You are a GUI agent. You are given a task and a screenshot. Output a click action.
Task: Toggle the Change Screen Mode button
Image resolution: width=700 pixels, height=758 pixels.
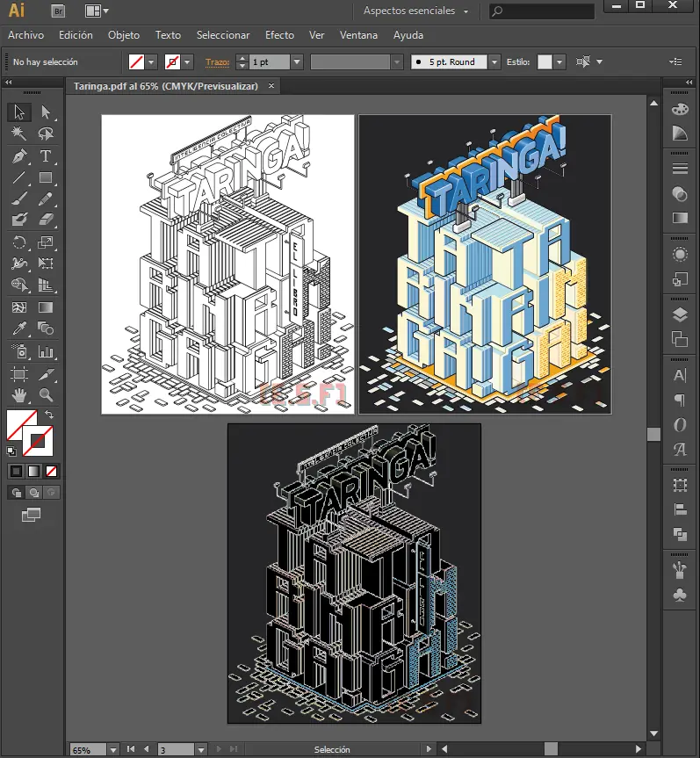pyautogui.click(x=31, y=515)
